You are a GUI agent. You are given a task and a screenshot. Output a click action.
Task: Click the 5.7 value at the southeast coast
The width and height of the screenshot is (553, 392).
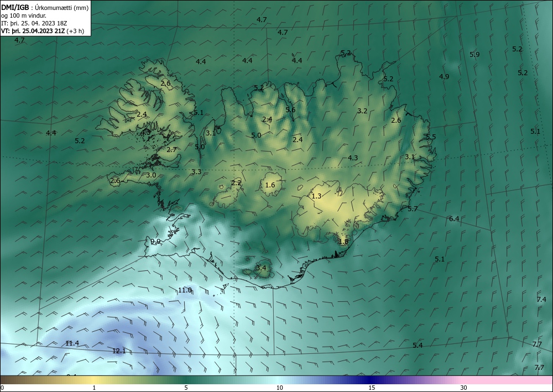pyautogui.click(x=413, y=209)
